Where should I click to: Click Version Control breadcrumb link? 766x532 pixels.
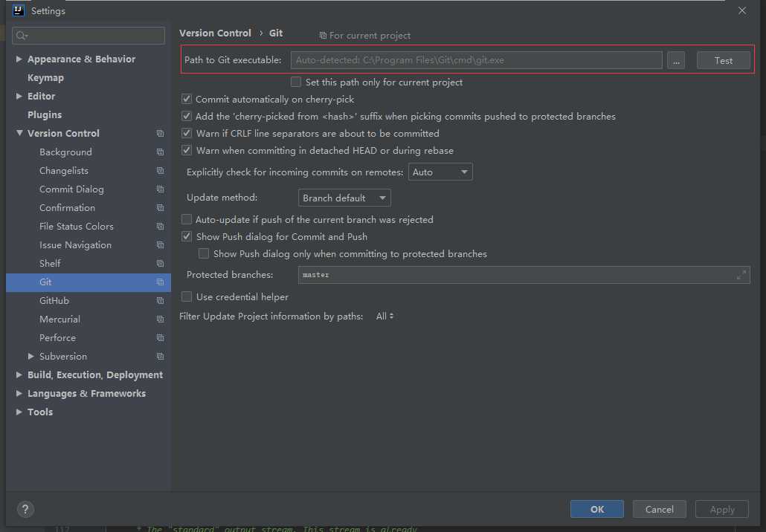pyautogui.click(x=215, y=33)
